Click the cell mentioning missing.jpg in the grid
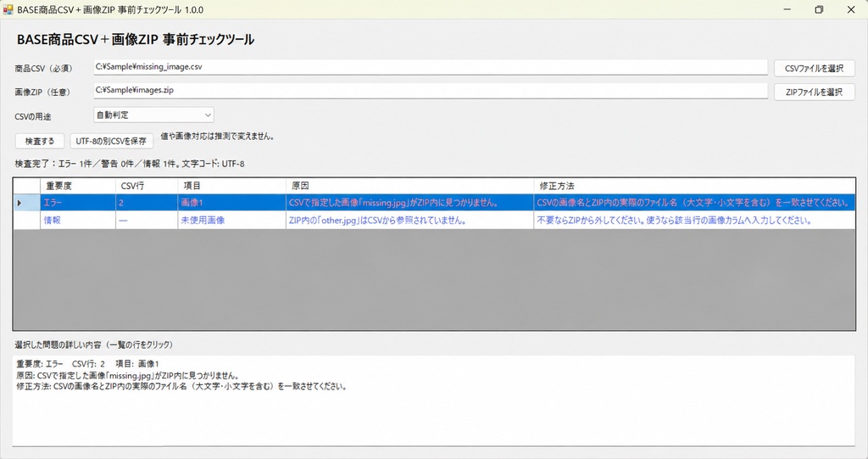 pos(409,202)
